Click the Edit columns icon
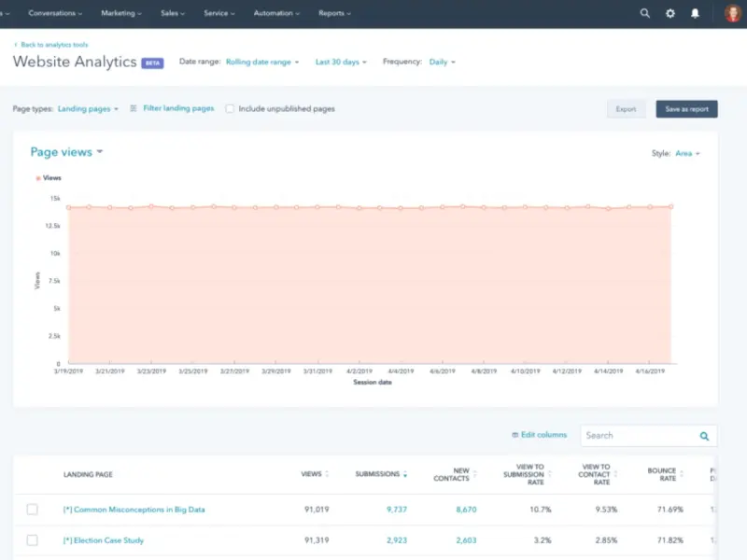Image resolution: width=747 pixels, height=560 pixels. coord(514,435)
